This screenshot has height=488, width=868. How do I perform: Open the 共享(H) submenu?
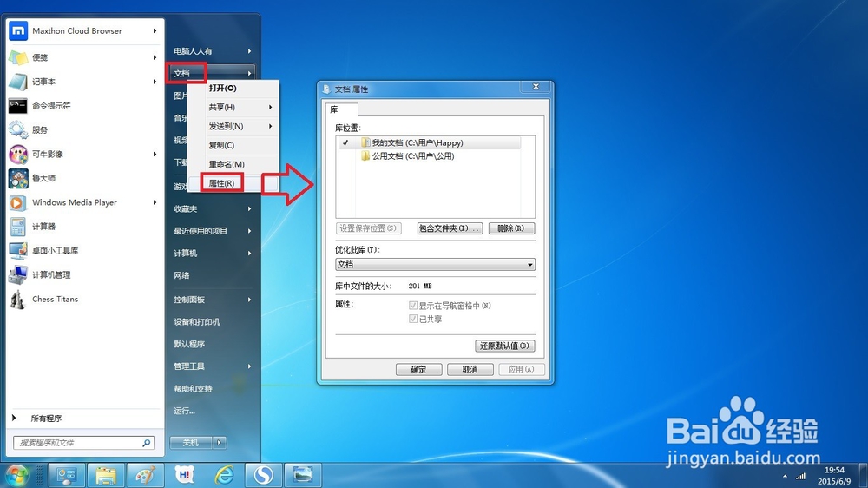[233, 107]
